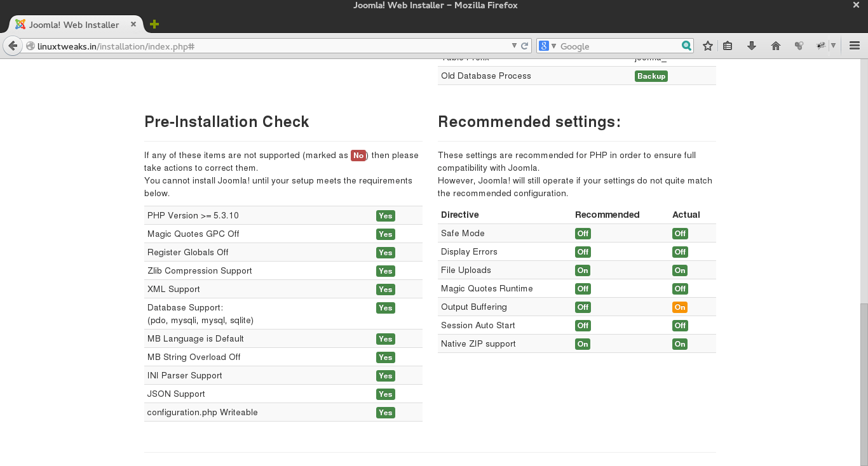Click the Actual column header

coord(686,215)
